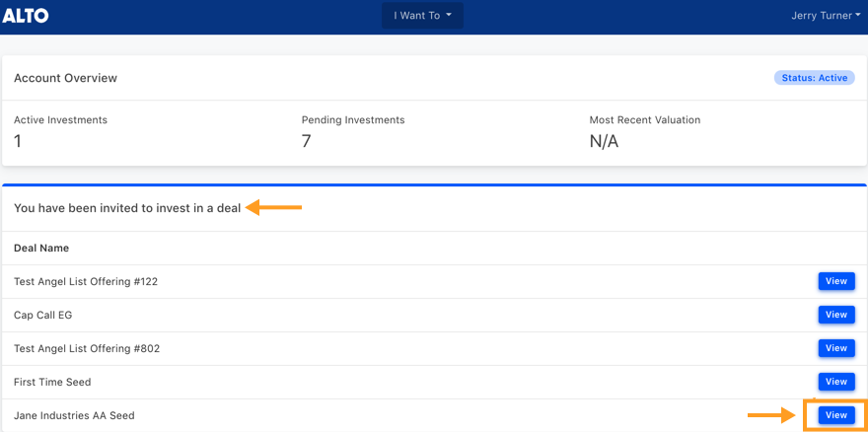View Test Angel List Offering #122
Screen dimensions: 868x432
836,281
